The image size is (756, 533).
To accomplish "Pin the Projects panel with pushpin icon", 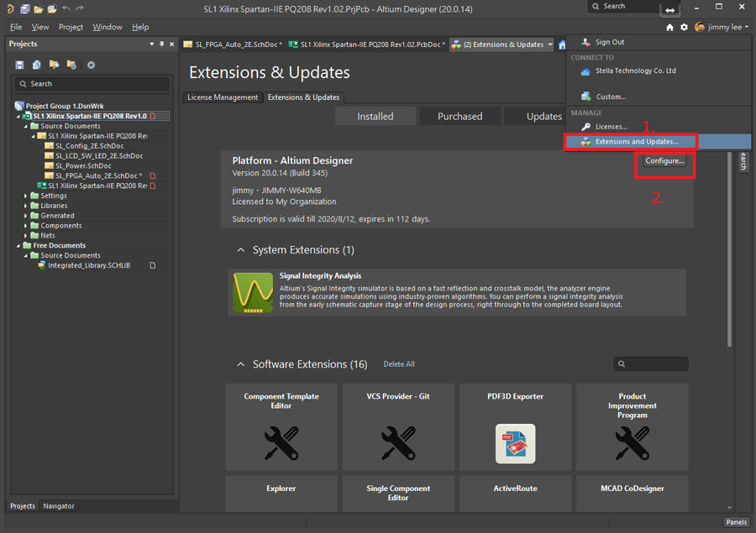I will [x=161, y=44].
